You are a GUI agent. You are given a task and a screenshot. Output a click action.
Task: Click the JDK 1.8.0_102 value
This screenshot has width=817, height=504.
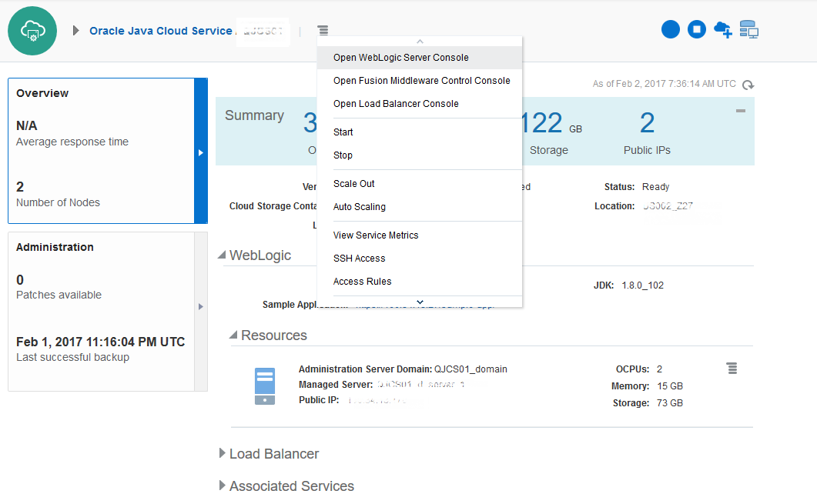coord(642,285)
